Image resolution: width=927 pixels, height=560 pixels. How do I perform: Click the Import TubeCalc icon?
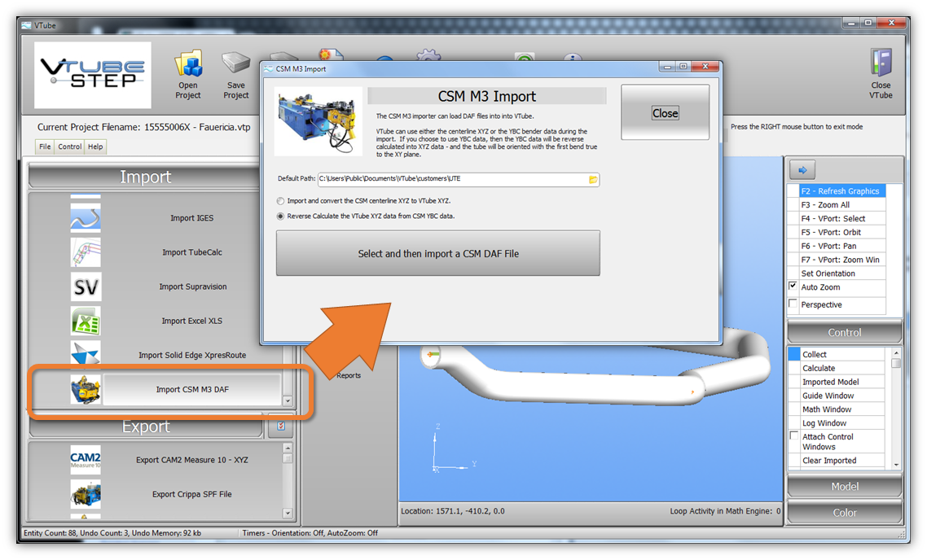(86, 252)
